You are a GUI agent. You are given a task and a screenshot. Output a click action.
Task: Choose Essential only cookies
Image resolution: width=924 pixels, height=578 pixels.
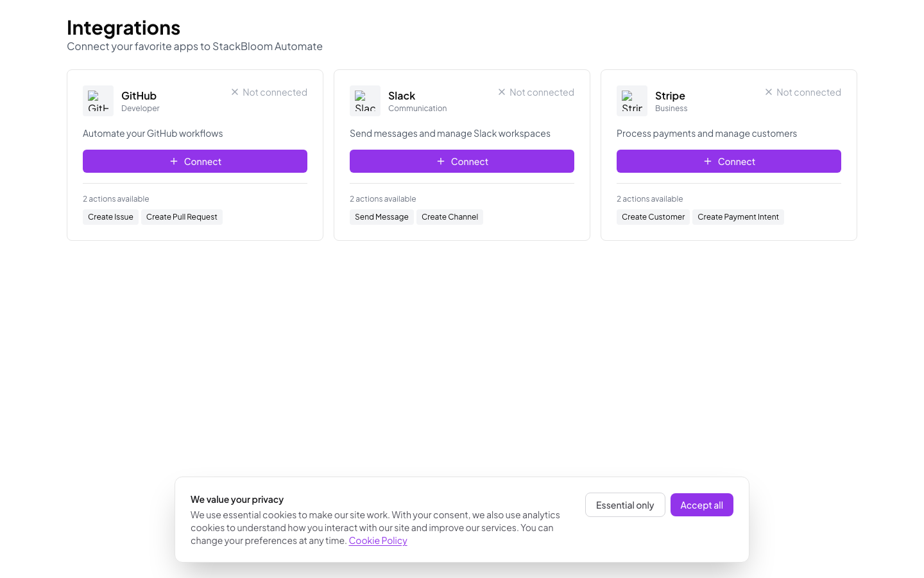(625, 505)
